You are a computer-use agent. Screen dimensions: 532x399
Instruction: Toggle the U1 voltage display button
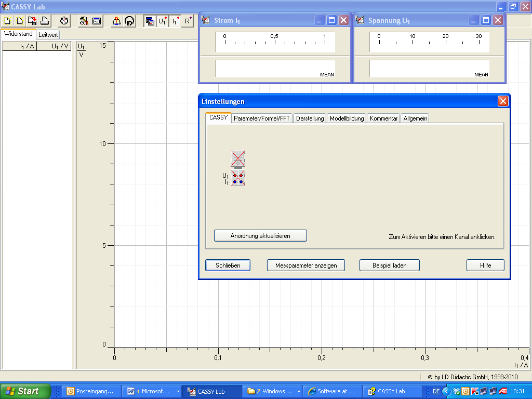[x=162, y=21]
